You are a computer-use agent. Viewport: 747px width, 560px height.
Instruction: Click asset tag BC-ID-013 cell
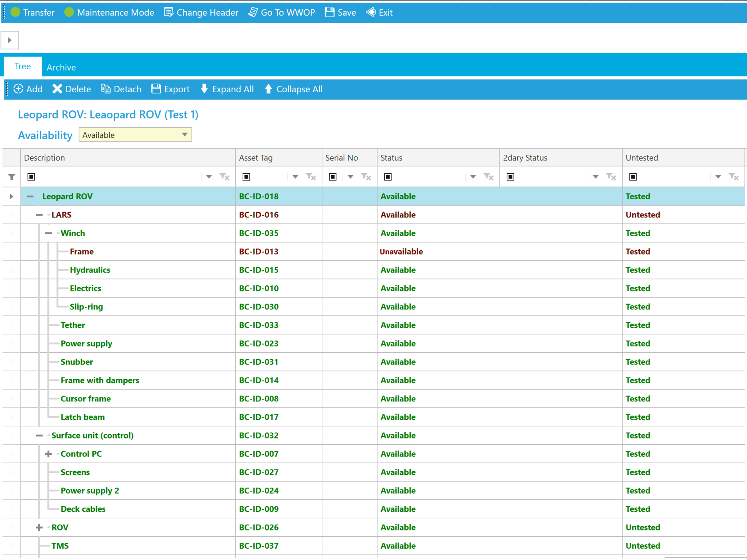[x=279, y=252]
